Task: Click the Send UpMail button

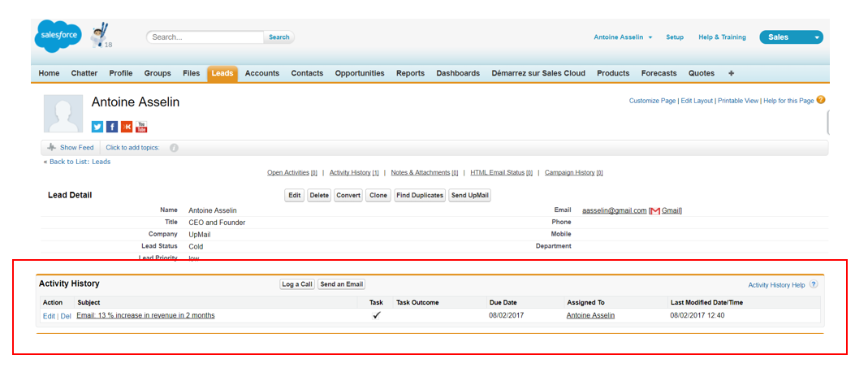Action: pos(470,196)
